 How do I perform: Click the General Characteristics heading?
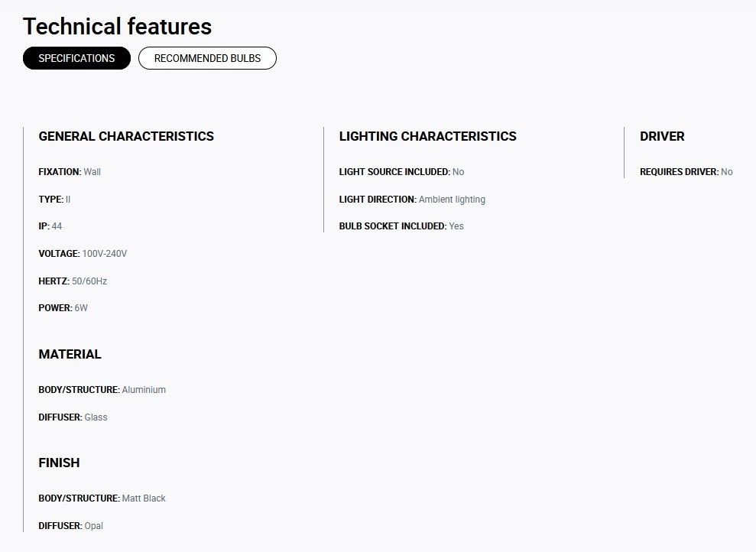[126, 136]
